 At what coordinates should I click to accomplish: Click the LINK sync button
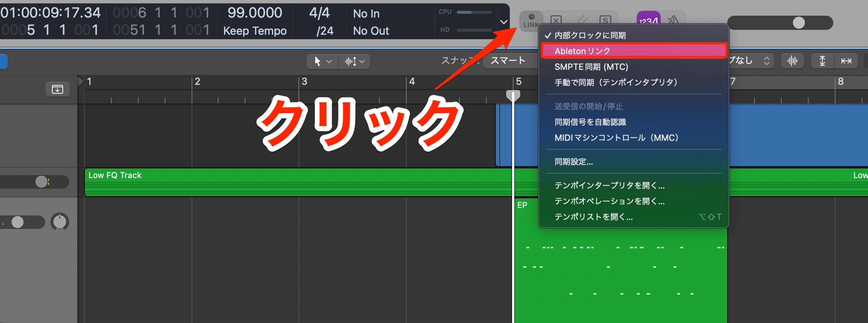click(531, 21)
